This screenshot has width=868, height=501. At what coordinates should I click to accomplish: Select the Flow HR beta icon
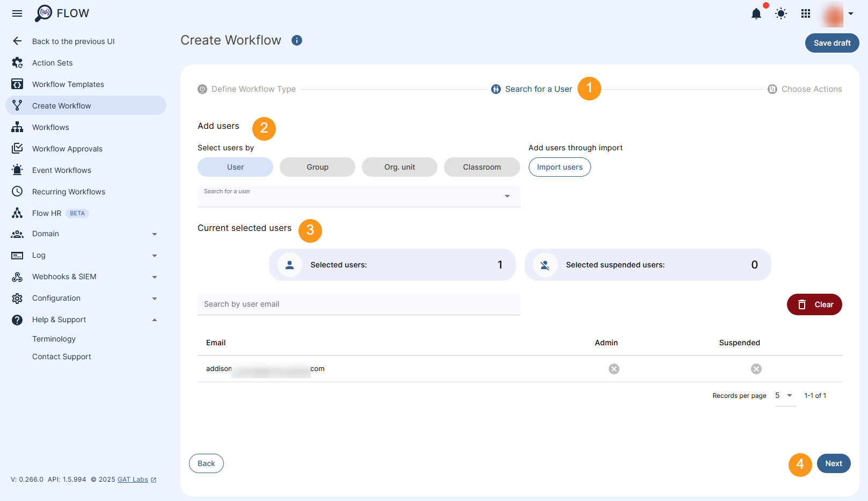coord(17,213)
